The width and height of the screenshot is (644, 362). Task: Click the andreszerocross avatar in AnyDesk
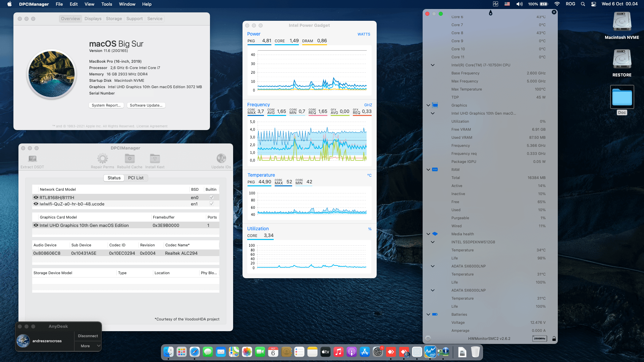(x=23, y=341)
